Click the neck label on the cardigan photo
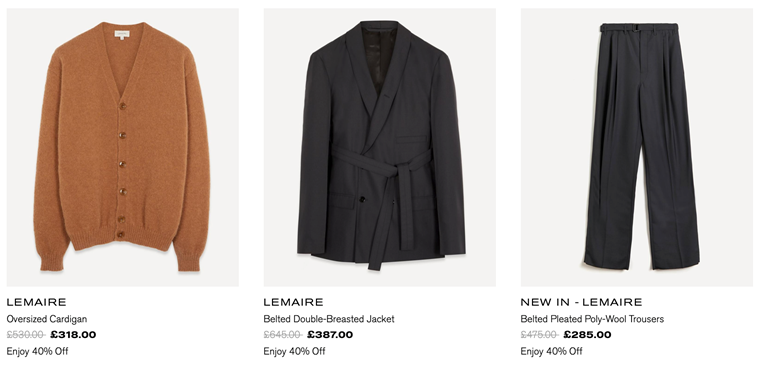763x367 pixels. [x=122, y=35]
